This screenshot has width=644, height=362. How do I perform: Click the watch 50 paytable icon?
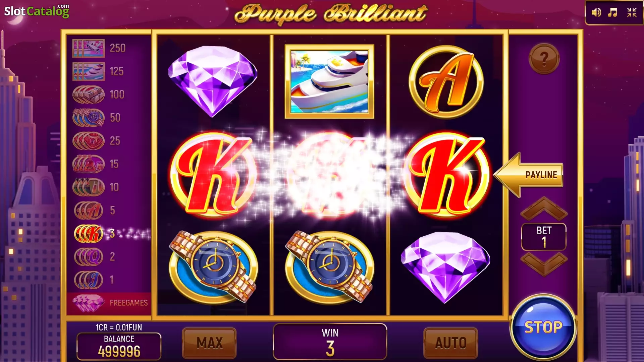click(x=89, y=118)
